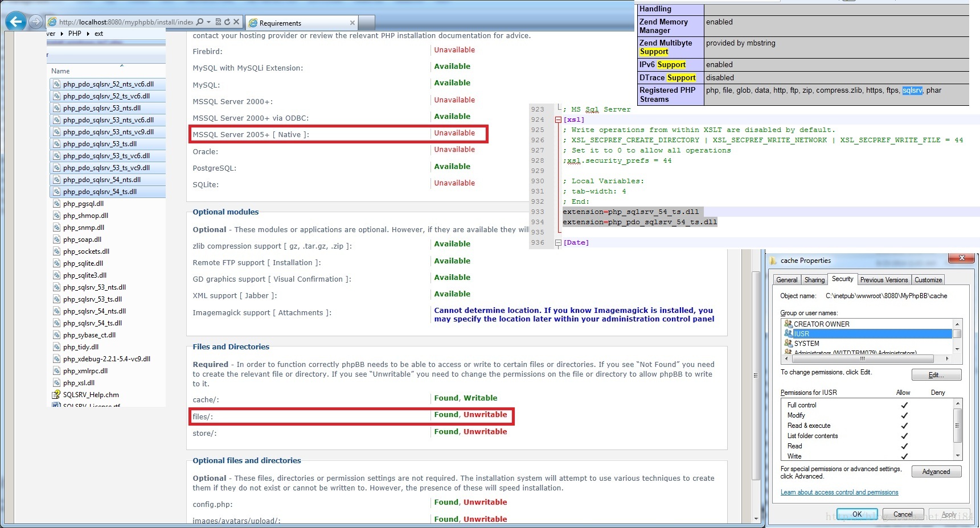Click the localhost URL address field
The height and width of the screenshot is (528, 980).
[126, 22]
